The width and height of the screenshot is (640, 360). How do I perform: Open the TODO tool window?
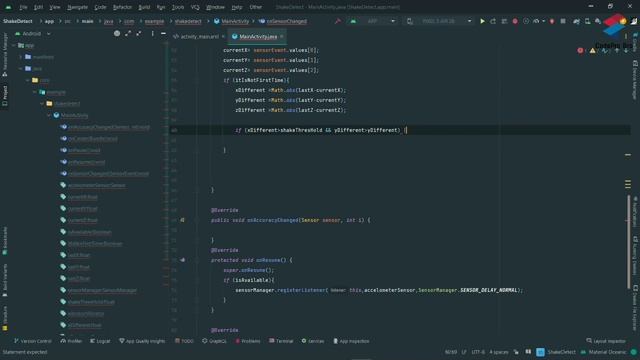point(184,341)
